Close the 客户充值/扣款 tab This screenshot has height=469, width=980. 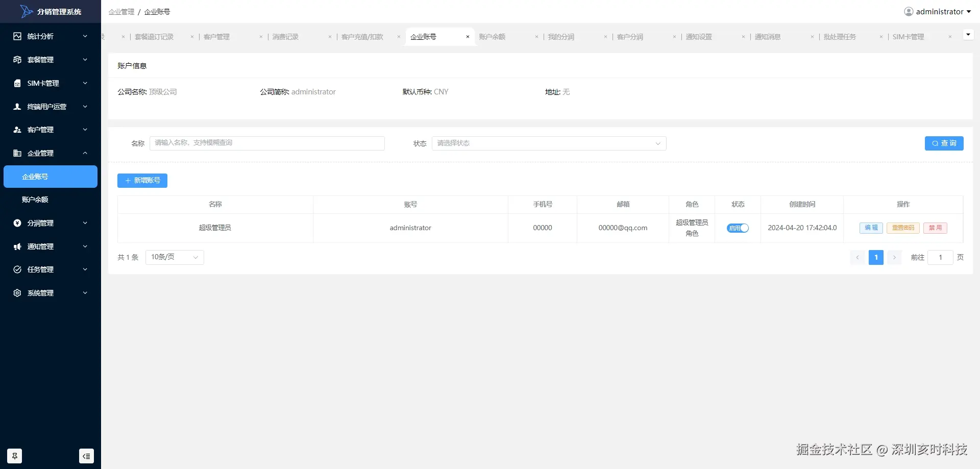click(399, 37)
